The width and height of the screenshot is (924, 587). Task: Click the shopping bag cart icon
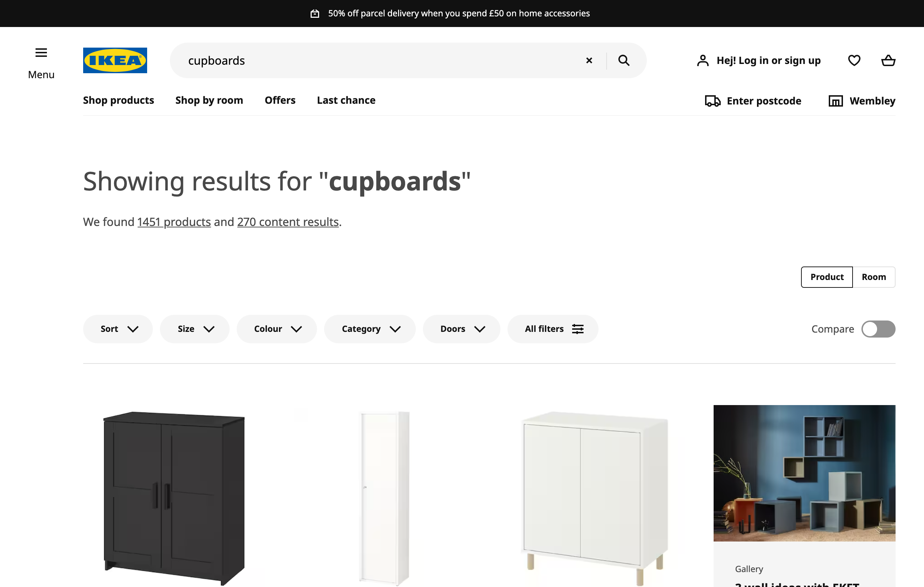889,61
